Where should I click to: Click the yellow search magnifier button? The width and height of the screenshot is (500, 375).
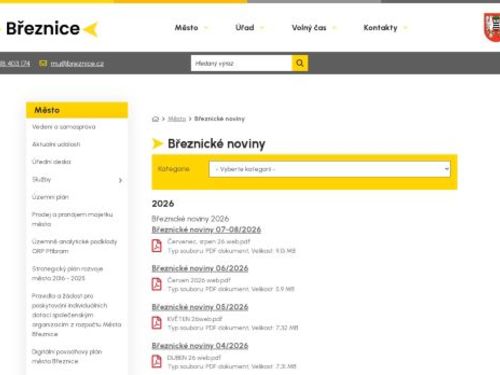pos(300,63)
